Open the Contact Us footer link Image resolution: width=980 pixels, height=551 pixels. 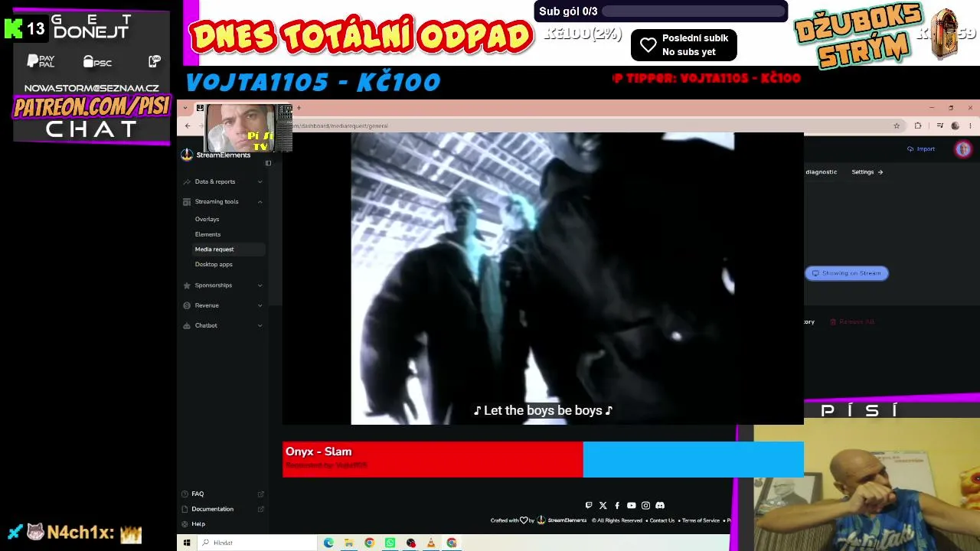[x=662, y=520]
